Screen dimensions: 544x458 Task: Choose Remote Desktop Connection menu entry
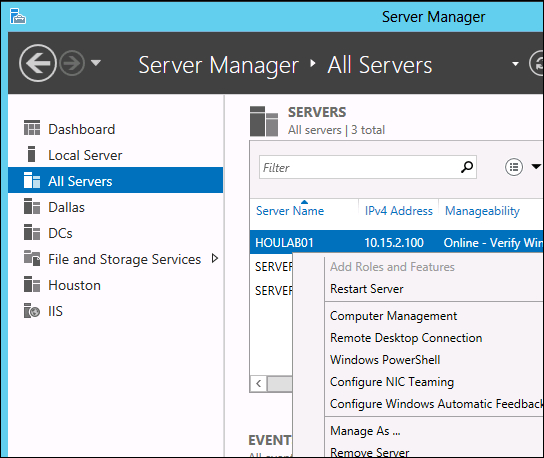(x=406, y=338)
